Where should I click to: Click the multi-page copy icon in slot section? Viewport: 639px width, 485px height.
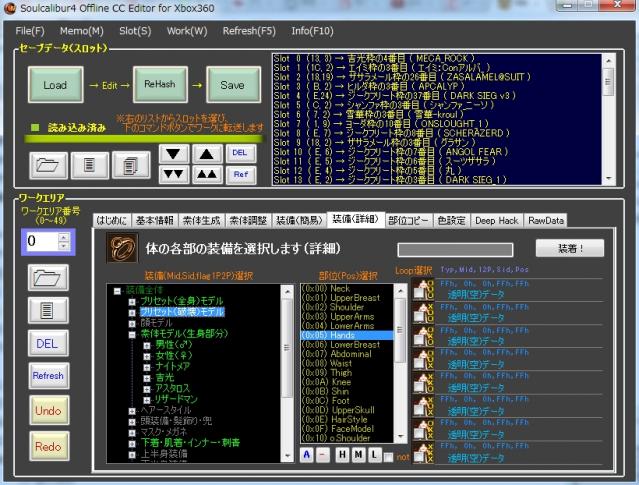coord(128,163)
